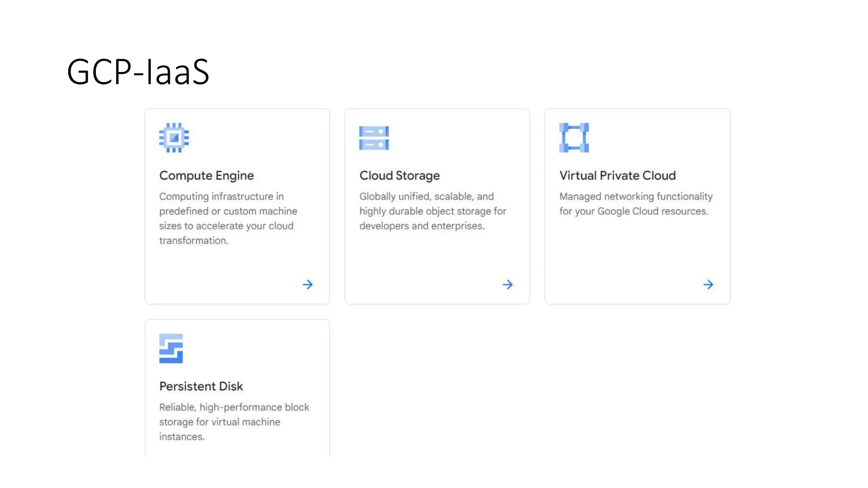Click the 'Globally unified, scalable' description
The image size is (868, 488).
pyautogui.click(x=433, y=211)
